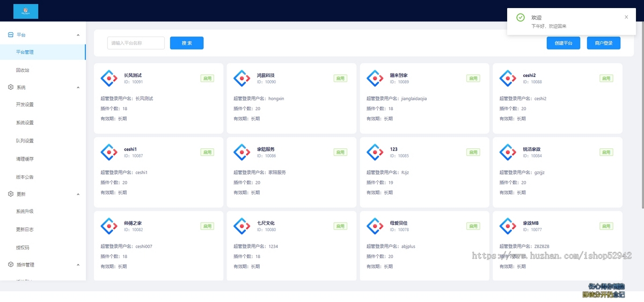Click the 鸿薪科技 card title
The image size is (644, 302).
[266, 75]
